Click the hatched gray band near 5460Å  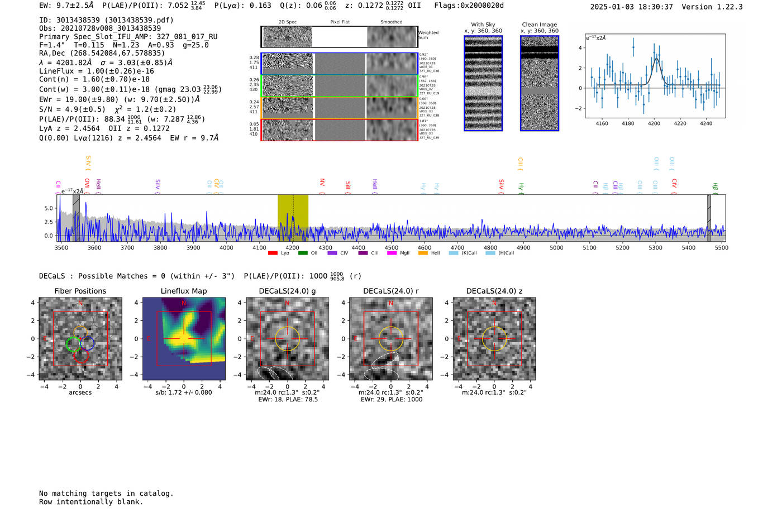(x=709, y=218)
